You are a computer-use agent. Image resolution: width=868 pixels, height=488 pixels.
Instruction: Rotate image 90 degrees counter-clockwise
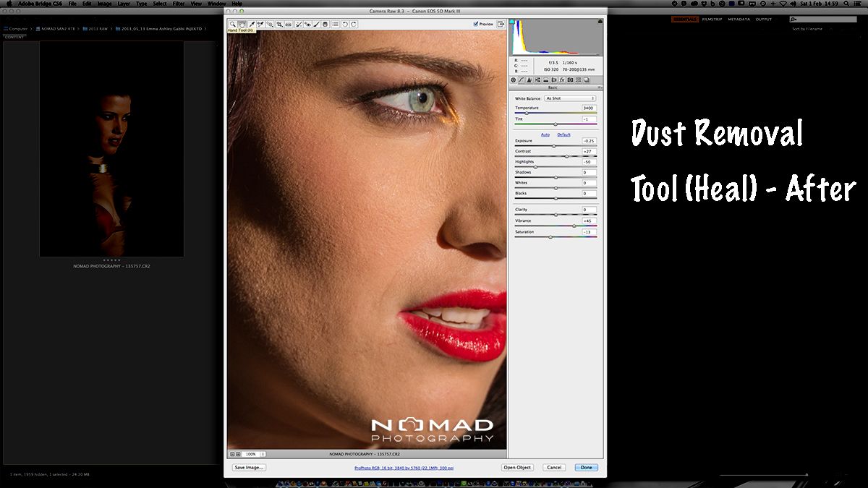345,24
